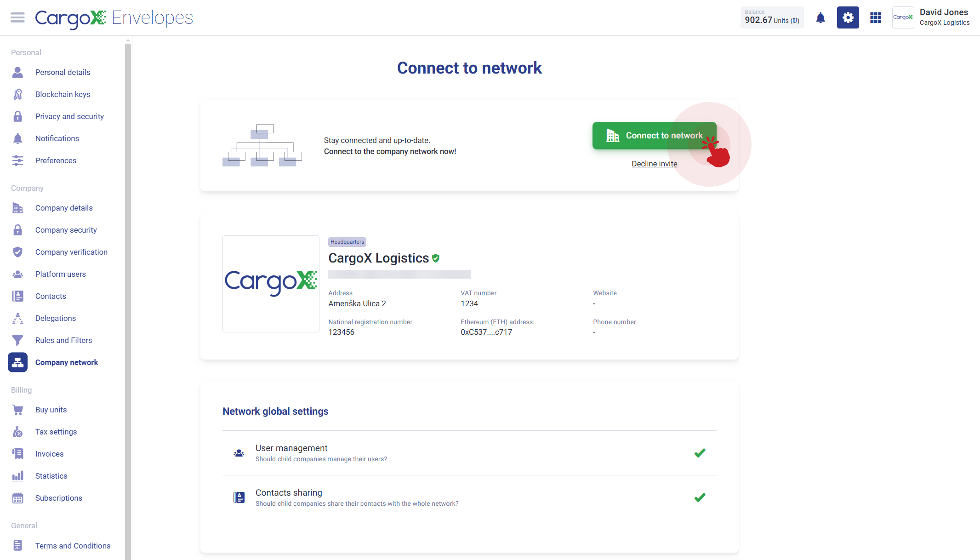Go to Platform users
The height and width of the screenshot is (560, 980).
(x=61, y=274)
